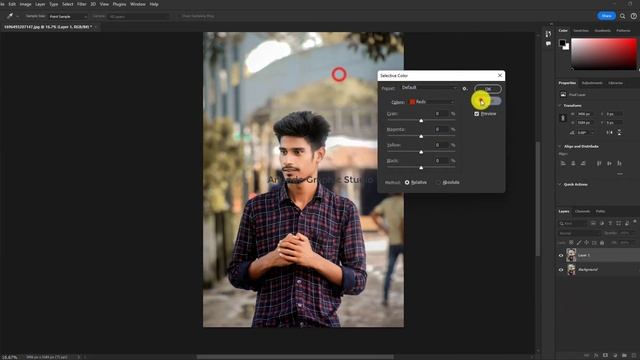Image resolution: width=640 pixels, height=360 pixels.
Task: Open the Filter menu
Action: tap(82, 4)
